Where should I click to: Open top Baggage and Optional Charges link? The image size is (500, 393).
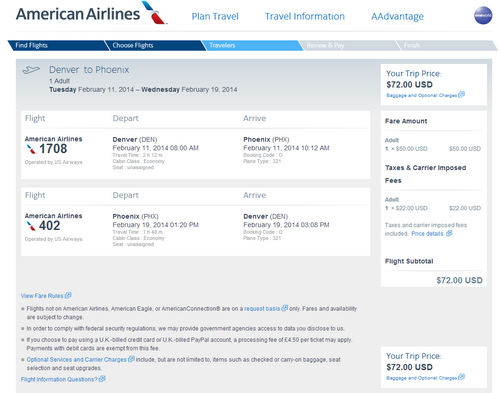(422, 95)
